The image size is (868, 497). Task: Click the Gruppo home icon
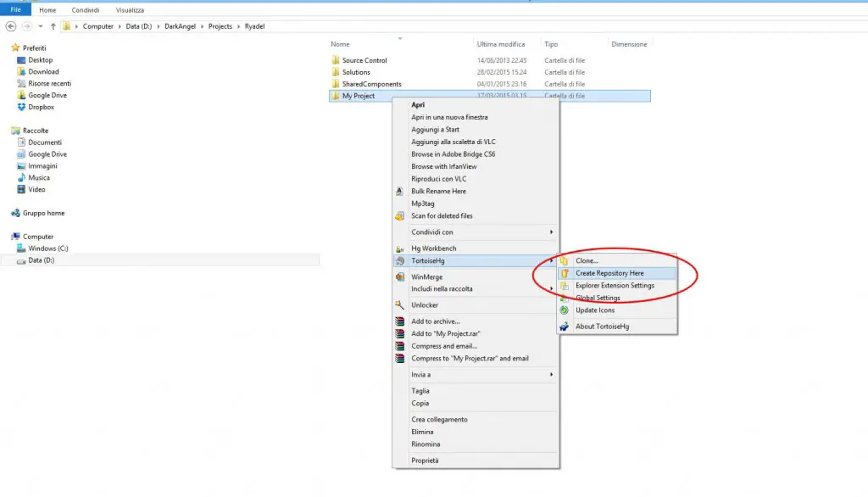[x=15, y=214]
